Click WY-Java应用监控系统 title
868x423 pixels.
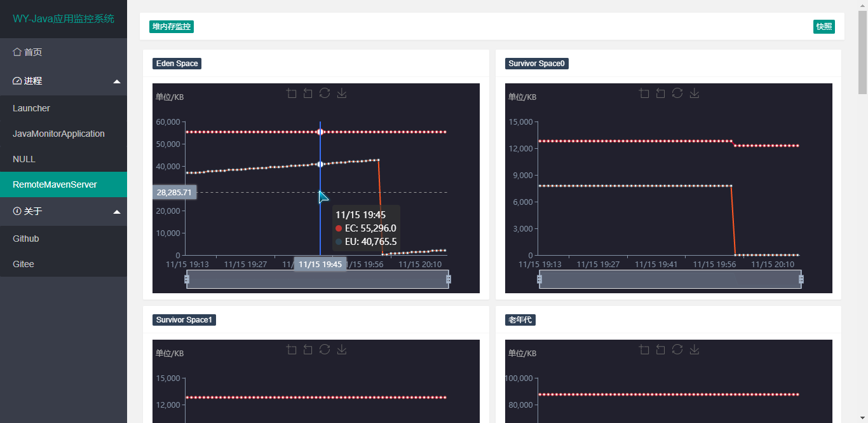pyautogui.click(x=64, y=19)
